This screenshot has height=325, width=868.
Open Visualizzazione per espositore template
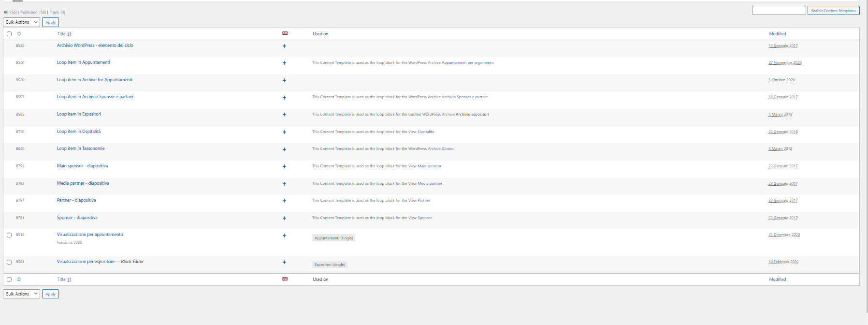tap(86, 262)
